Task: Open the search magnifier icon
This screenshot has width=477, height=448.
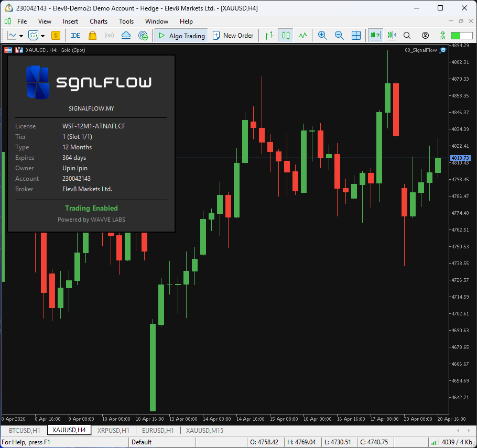Action: 407,36
